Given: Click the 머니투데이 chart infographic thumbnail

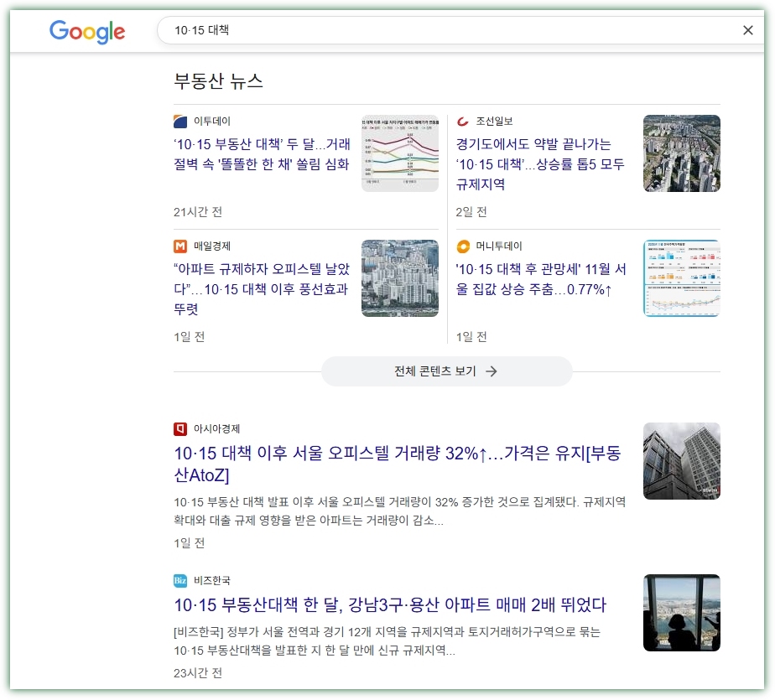Looking at the screenshot, I should pos(681,278).
